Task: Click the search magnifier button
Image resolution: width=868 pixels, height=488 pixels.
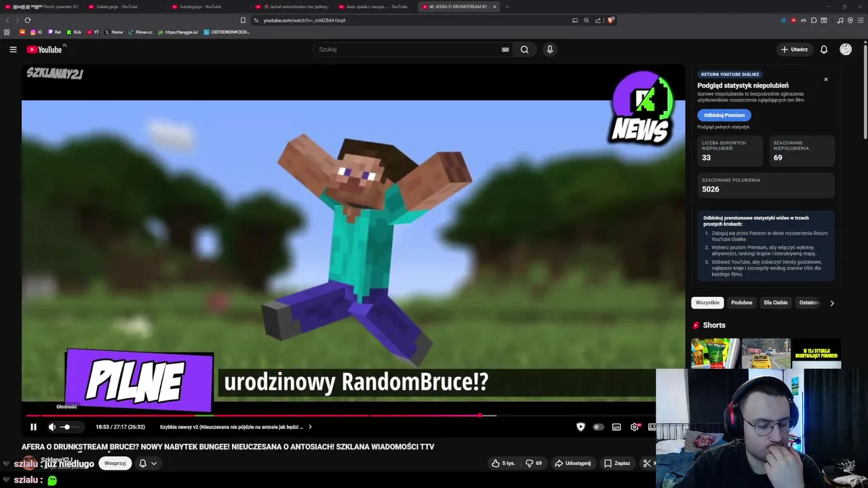Action: (524, 49)
